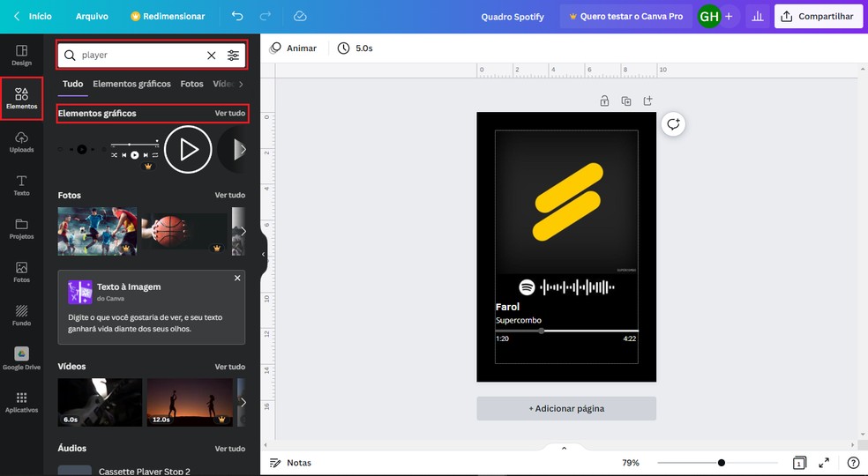Click the cloud save status icon
The width and height of the screenshot is (868, 476).
[x=300, y=17]
